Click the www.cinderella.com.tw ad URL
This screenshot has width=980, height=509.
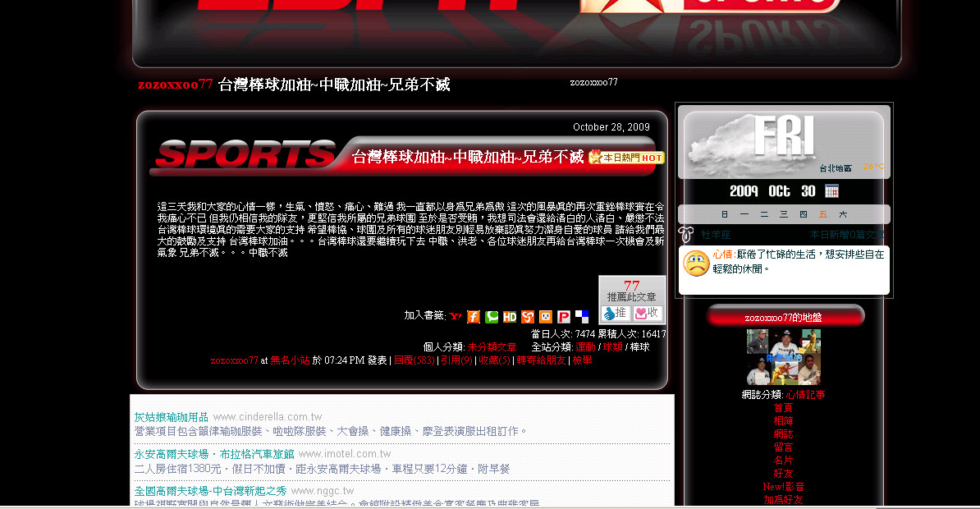coord(268,417)
